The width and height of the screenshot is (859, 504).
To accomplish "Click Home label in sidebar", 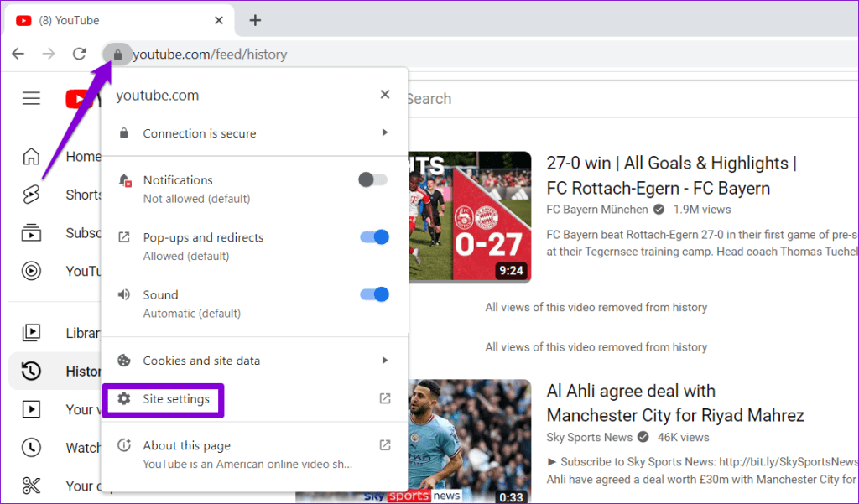I will [83, 157].
